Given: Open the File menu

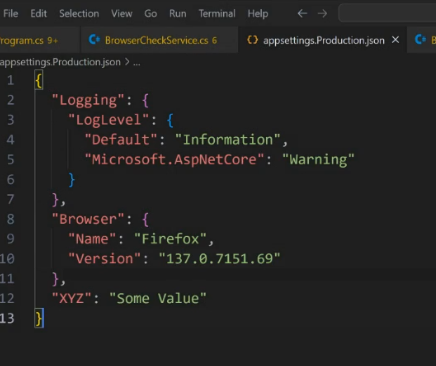Looking at the screenshot, I should (x=11, y=14).
